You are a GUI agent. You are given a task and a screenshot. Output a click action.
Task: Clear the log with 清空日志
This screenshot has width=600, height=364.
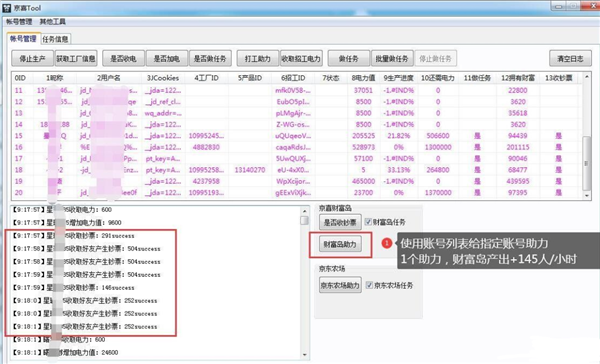(x=570, y=59)
